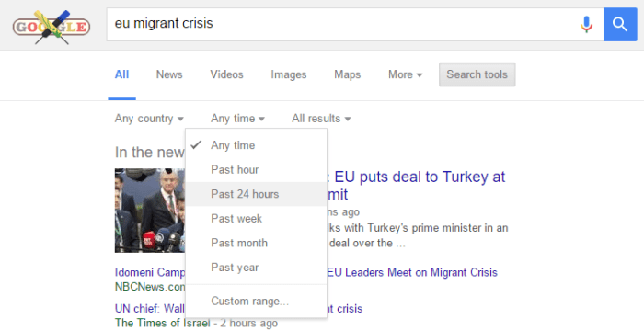Open Custom range option
Image resolution: width=644 pixels, height=331 pixels.
pyautogui.click(x=257, y=301)
